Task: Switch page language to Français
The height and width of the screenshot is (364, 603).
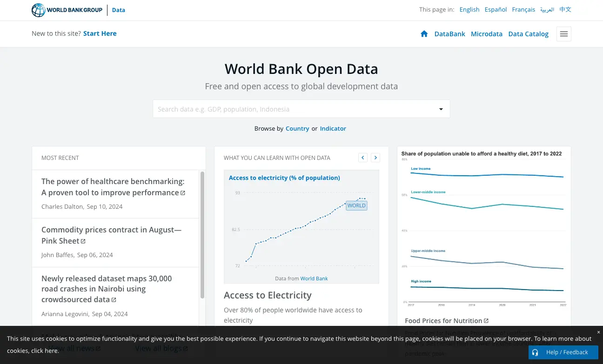Action: coord(523,10)
